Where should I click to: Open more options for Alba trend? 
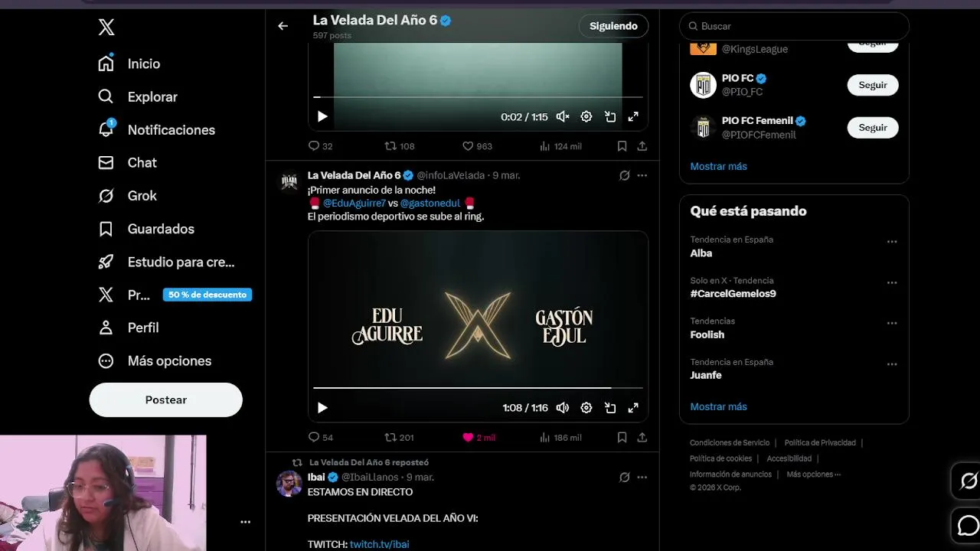(892, 241)
